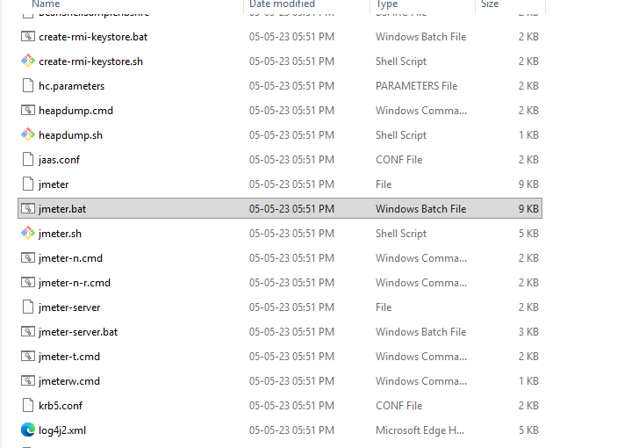This screenshot has width=624, height=448.
Task: Click the modified date of krb5.conf
Action: coord(292,405)
